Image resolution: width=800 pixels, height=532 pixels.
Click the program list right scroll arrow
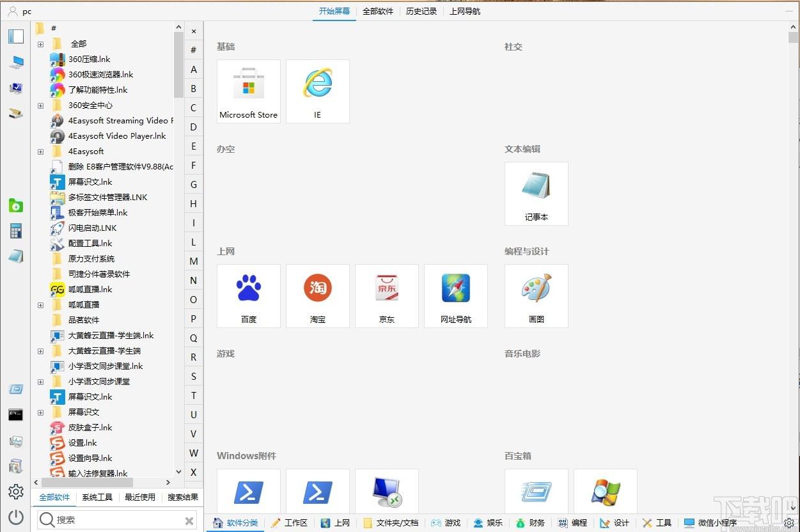pyautogui.click(x=169, y=483)
